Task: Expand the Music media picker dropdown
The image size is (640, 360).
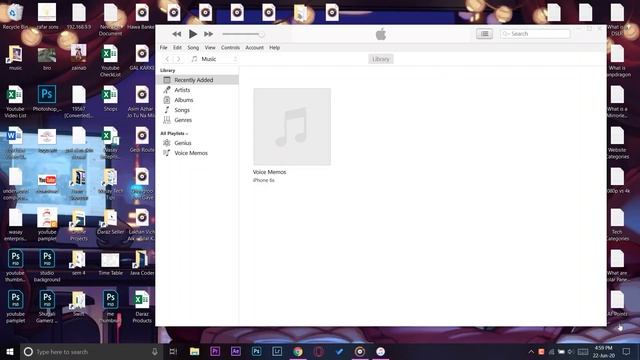Action: click(214, 59)
